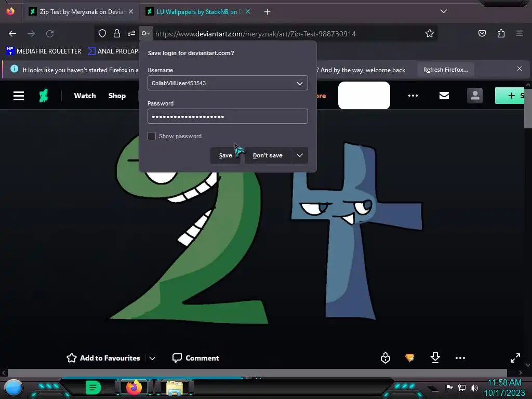Reload the current page
This screenshot has height=399, width=532.
pyautogui.click(x=50, y=34)
